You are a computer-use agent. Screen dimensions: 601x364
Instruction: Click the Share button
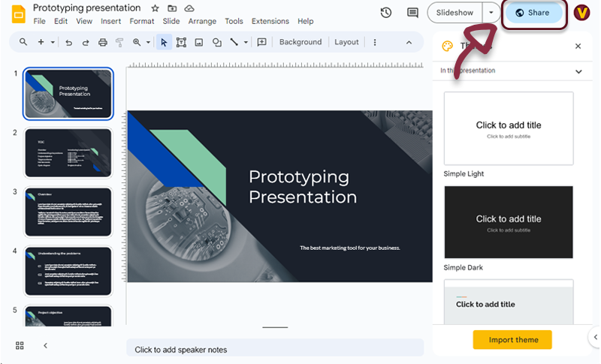point(533,13)
